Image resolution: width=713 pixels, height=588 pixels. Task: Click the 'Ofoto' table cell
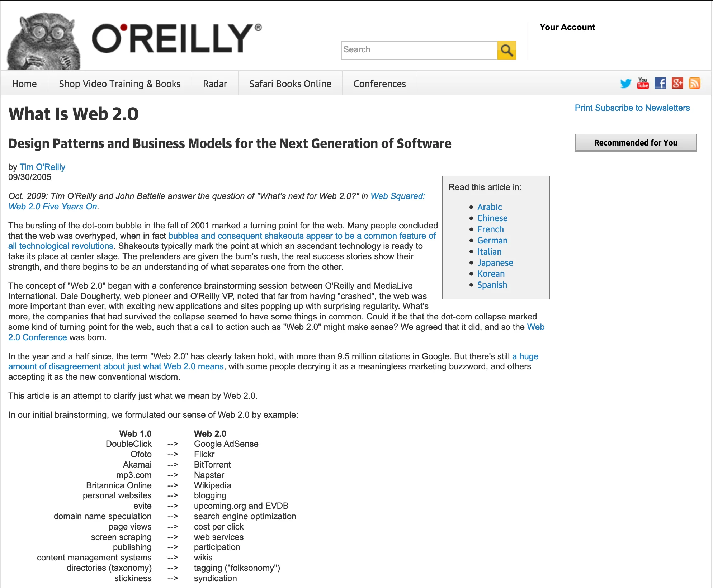coord(141,454)
